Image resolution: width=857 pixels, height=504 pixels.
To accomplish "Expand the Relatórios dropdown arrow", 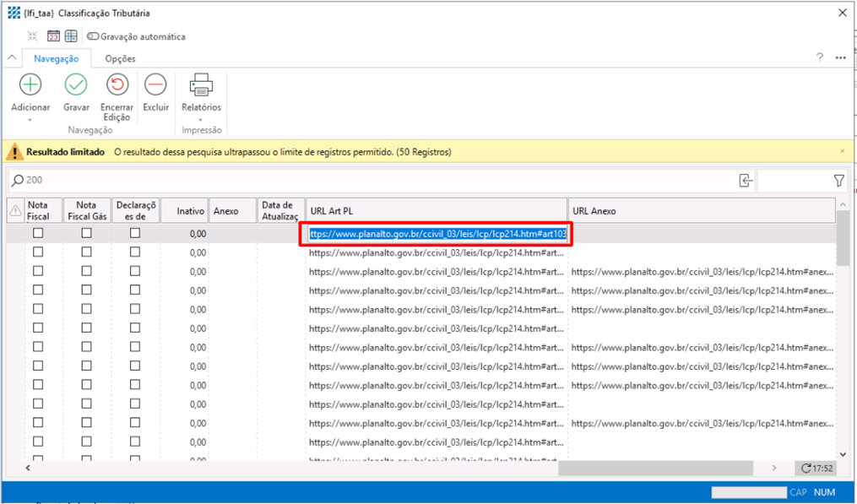I will (201, 120).
